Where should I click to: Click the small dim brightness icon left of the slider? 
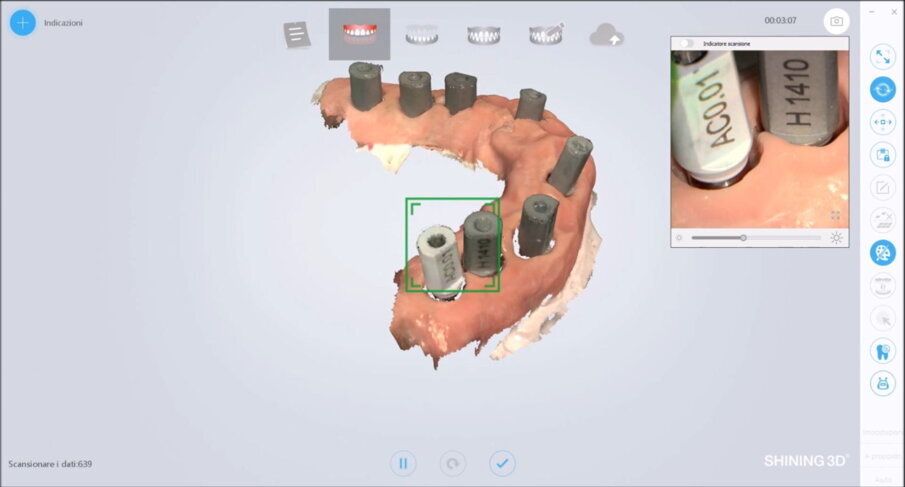click(x=679, y=238)
